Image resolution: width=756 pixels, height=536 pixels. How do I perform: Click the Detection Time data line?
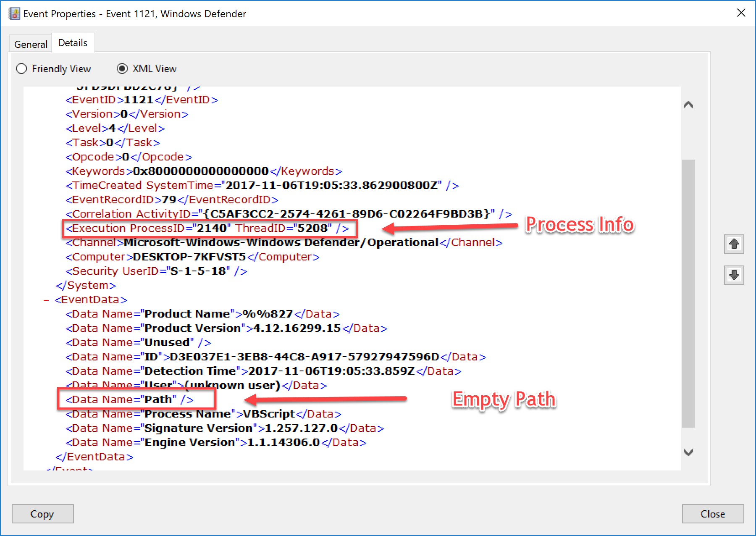(264, 371)
